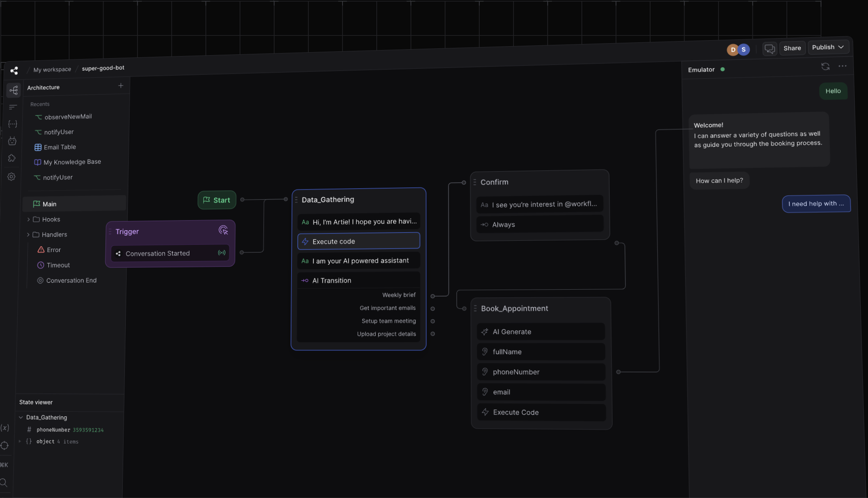Open the Publish dropdown
This screenshot has height=498, width=868.
pyautogui.click(x=828, y=47)
